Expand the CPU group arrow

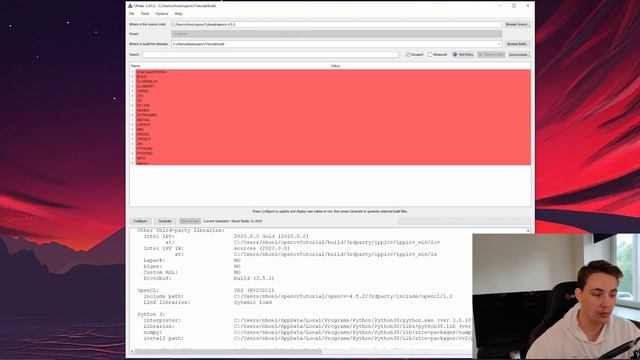pyautogui.click(x=133, y=96)
